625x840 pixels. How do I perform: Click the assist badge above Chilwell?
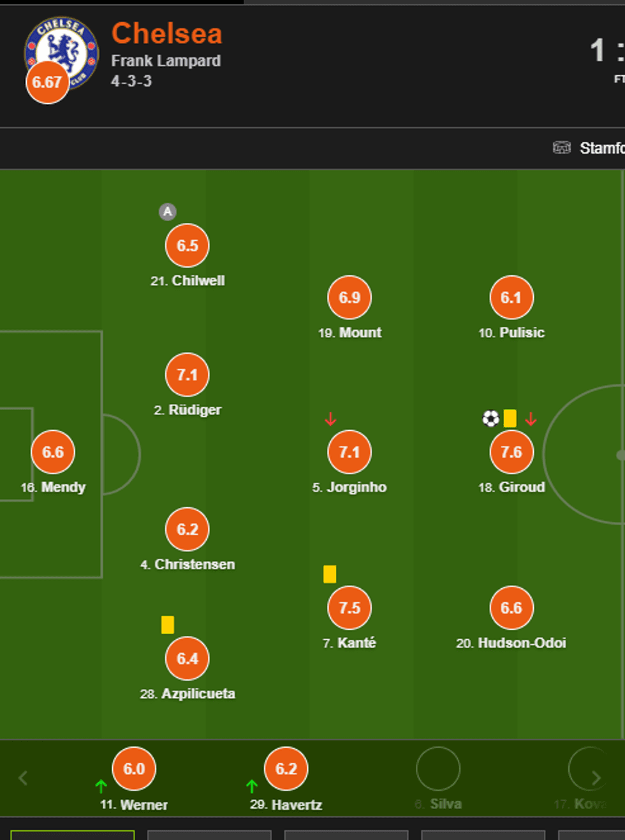pos(167,212)
